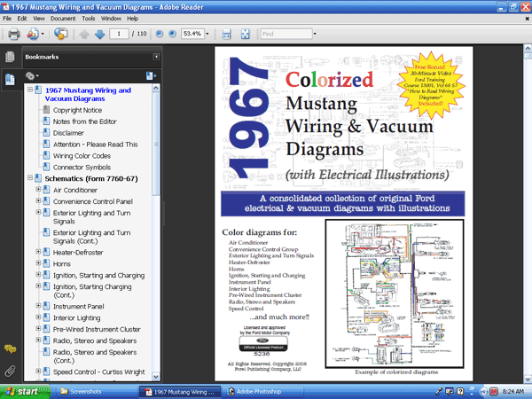Select the Bookmarks panel icon in sidebar
532x399 pixels.
pyautogui.click(x=10, y=80)
